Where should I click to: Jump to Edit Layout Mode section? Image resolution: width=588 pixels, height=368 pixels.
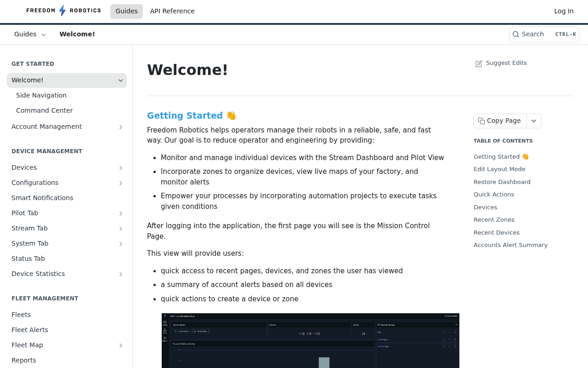coord(499,169)
